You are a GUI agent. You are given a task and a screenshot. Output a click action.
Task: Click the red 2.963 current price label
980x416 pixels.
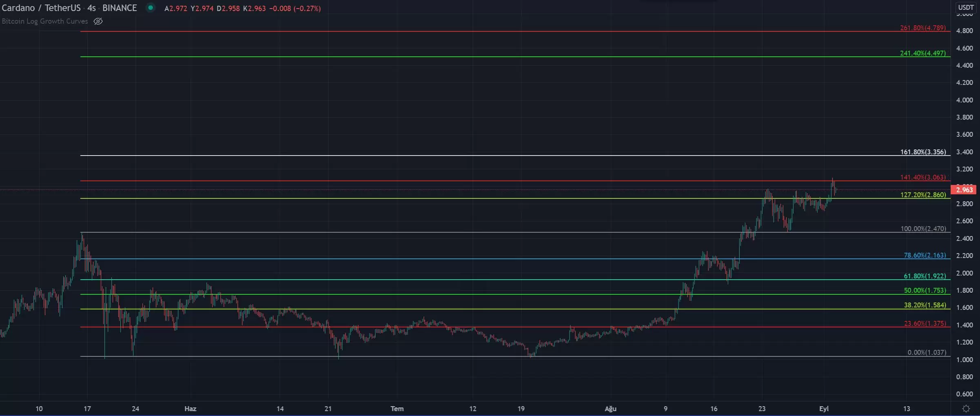coord(964,190)
